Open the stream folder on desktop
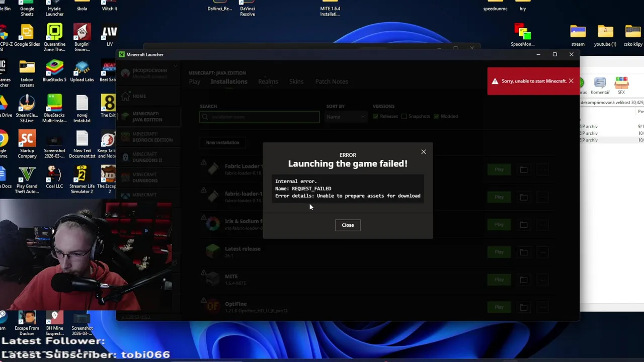This screenshot has height=362, width=644. point(578,35)
